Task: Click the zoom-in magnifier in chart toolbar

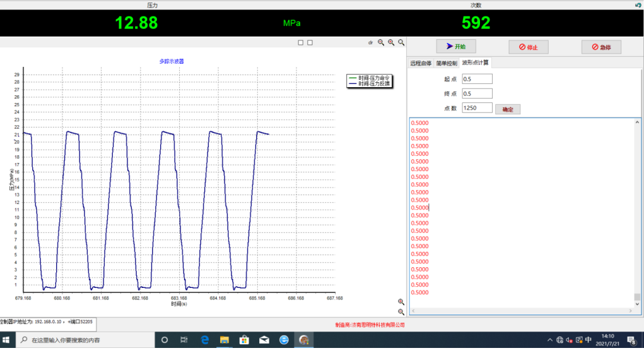Action: point(391,42)
